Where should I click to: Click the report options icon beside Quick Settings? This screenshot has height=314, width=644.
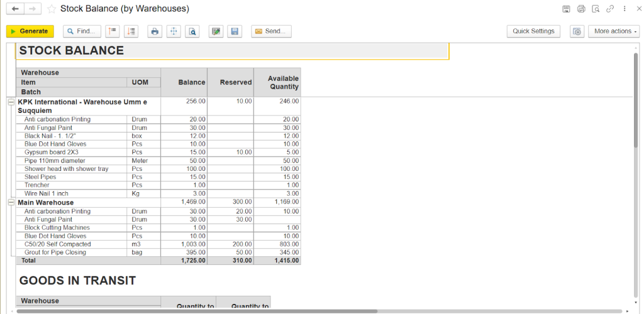coord(577,31)
